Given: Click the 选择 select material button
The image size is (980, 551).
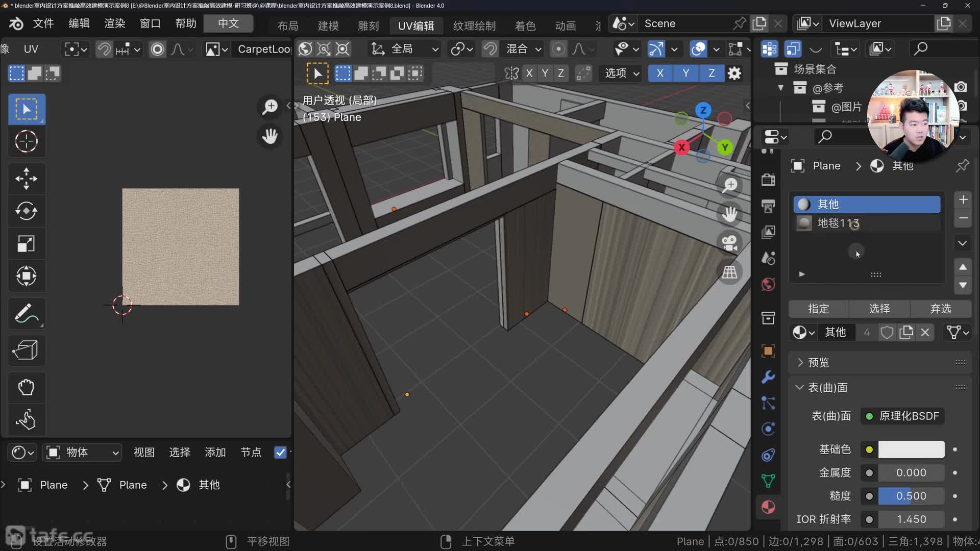Looking at the screenshot, I should tap(879, 309).
